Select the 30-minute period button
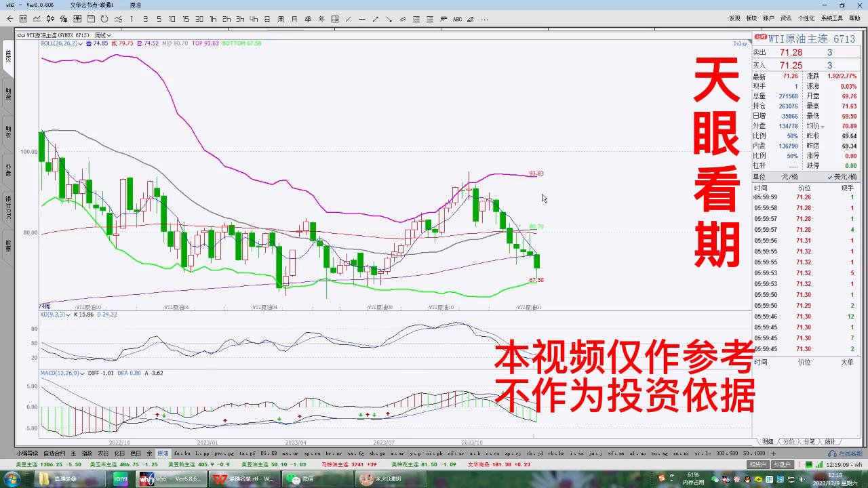The width and height of the screenshot is (868, 488). click(x=199, y=19)
